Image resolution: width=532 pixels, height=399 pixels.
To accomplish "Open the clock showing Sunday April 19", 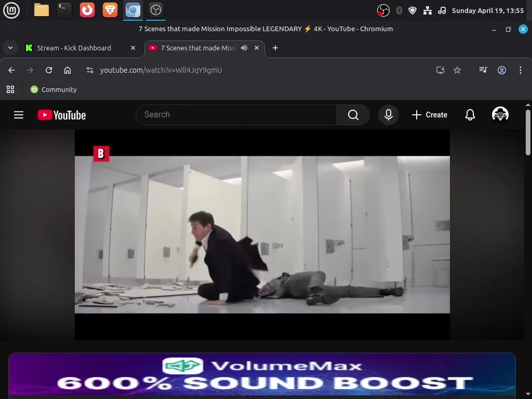I will coord(488,11).
